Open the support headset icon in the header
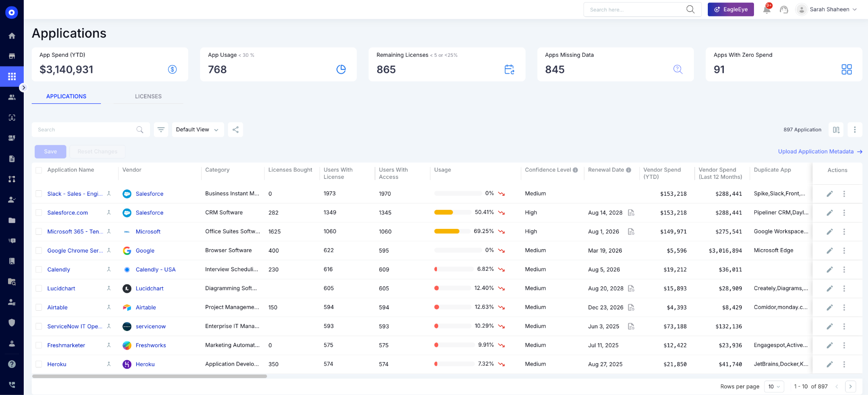This screenshot has height=395, width=868. (x=784, y=9)
